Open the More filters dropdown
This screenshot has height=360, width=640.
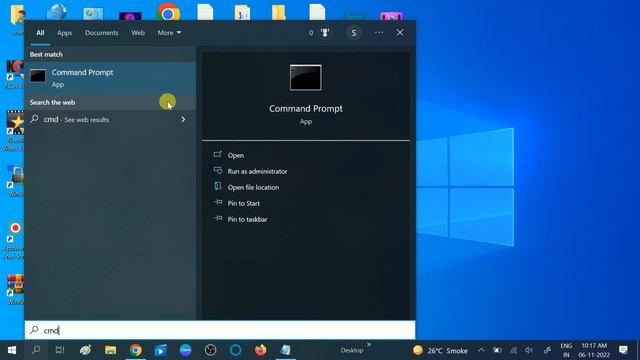pyautogui.click(x=169, y=33)
